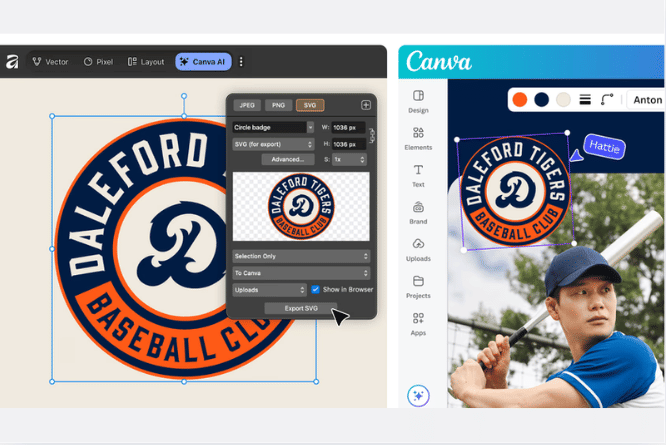Open the Uploads folder dropdown
Viewport: 666px width, 445px height.
click(x=269, y=290)
